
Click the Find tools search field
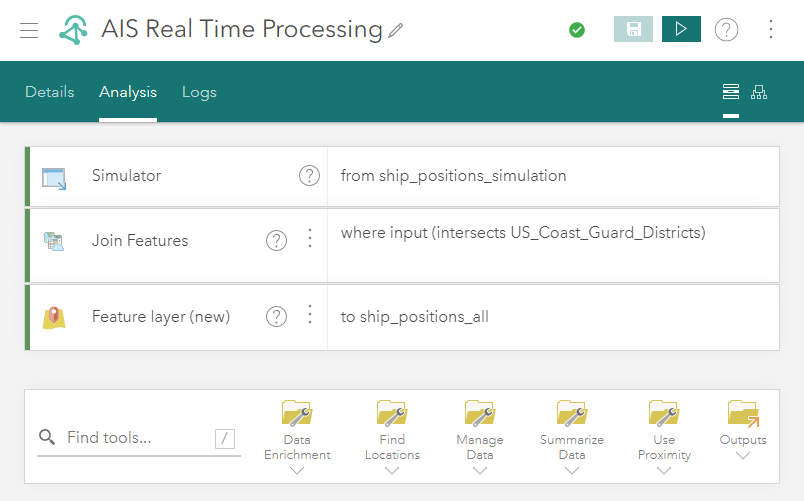(x=138, y=438)
